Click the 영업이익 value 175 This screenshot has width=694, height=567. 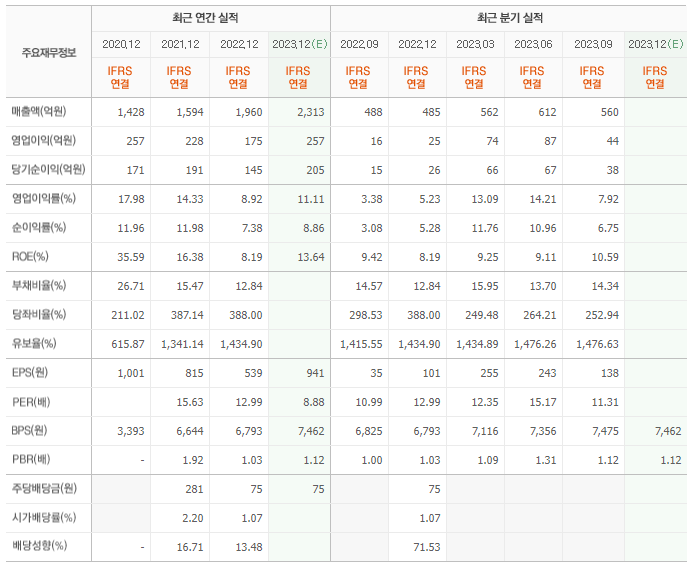[x=253, y=141]
